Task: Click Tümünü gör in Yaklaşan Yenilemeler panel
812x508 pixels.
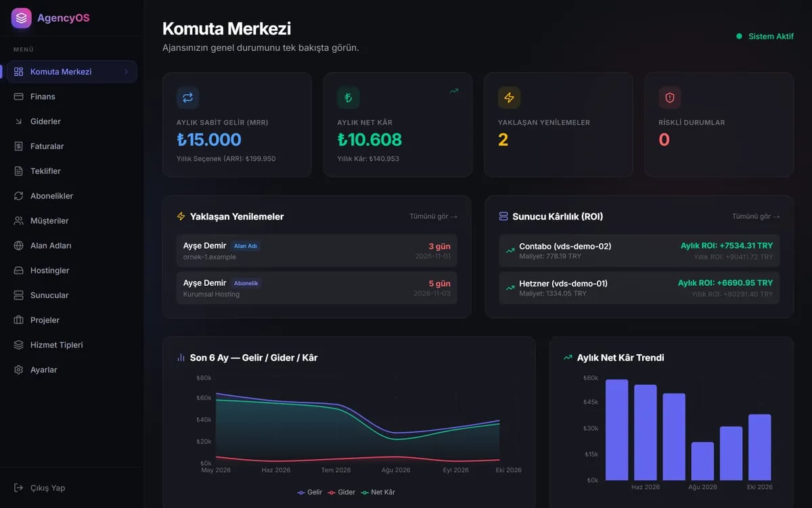Action: coord(433,217)
